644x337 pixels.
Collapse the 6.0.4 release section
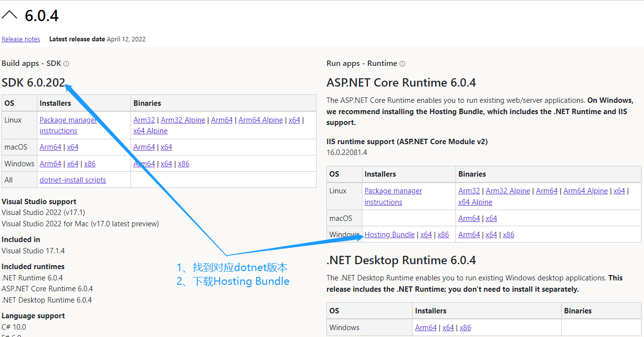(x=9, y=16)
